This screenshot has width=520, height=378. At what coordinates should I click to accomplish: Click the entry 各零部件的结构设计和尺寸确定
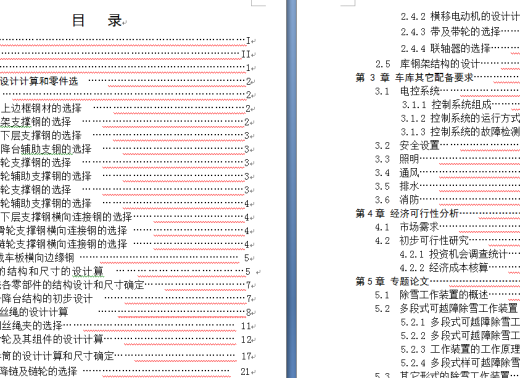point(72,285)
